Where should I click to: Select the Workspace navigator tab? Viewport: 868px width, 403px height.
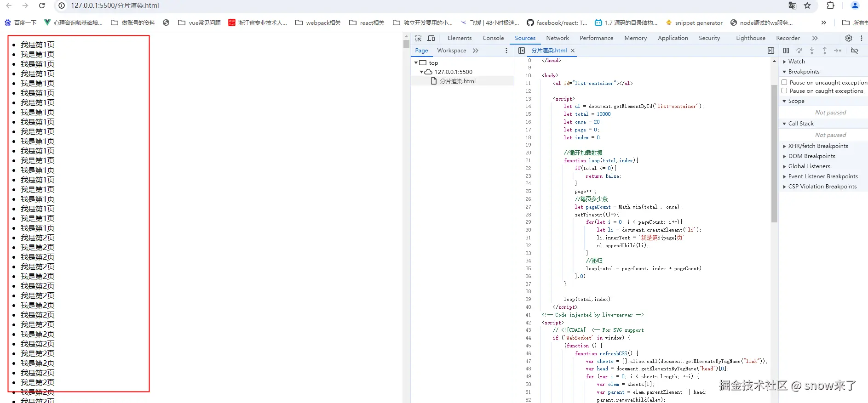[x=452, y=51]
